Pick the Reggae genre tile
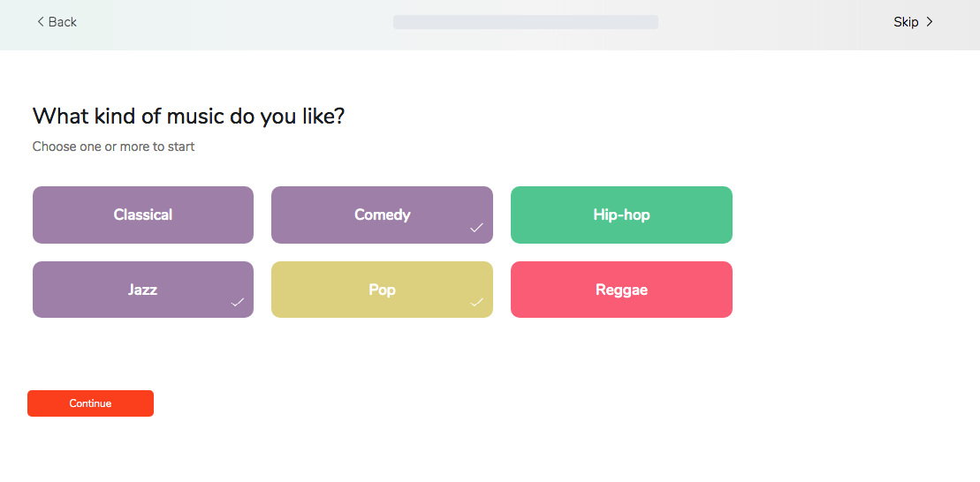980x482 pixels. [621, 290]
